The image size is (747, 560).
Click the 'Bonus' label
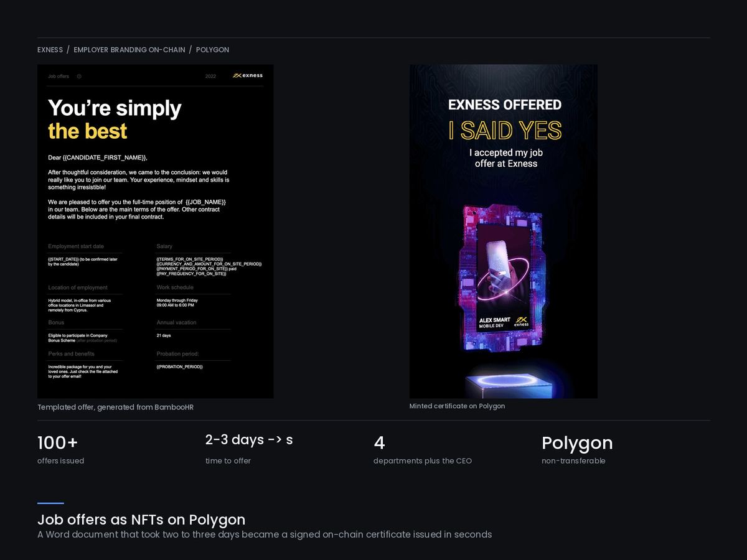[56, 322]
